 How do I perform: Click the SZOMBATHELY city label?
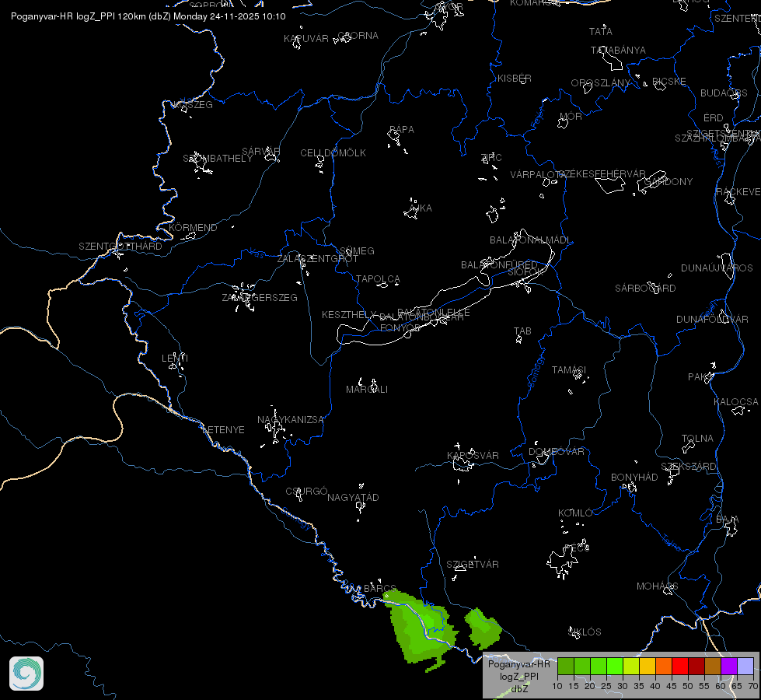(218, 159)
